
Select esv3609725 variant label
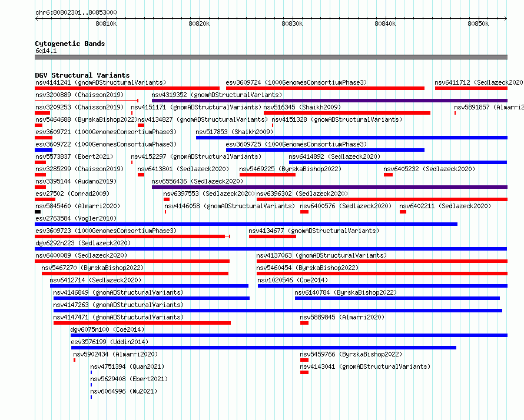click(296, 144)
